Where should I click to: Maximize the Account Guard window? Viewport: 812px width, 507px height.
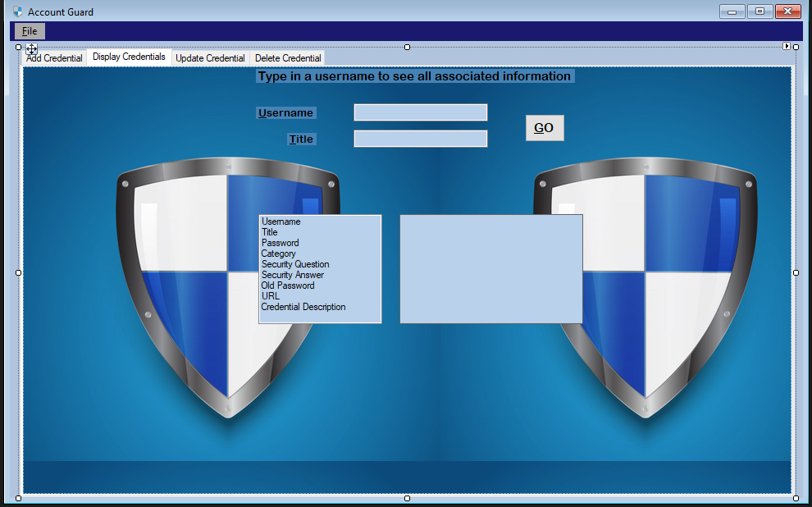760,11
